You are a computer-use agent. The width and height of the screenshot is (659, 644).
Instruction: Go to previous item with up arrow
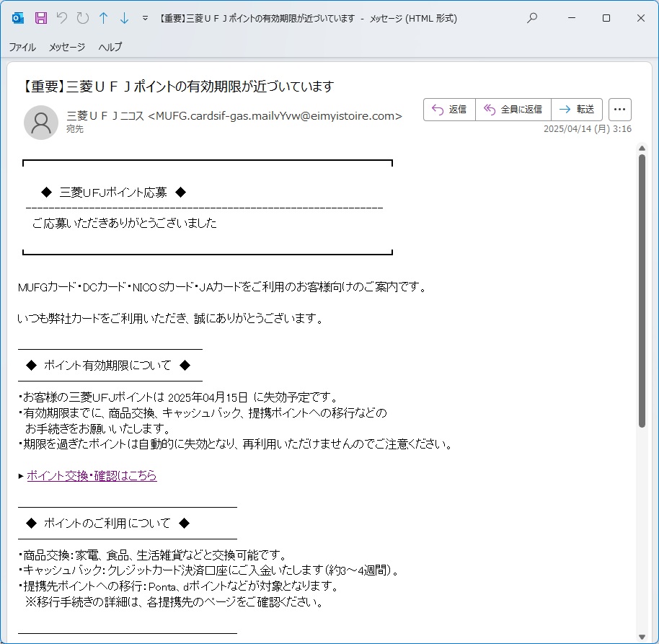[103, 18]
